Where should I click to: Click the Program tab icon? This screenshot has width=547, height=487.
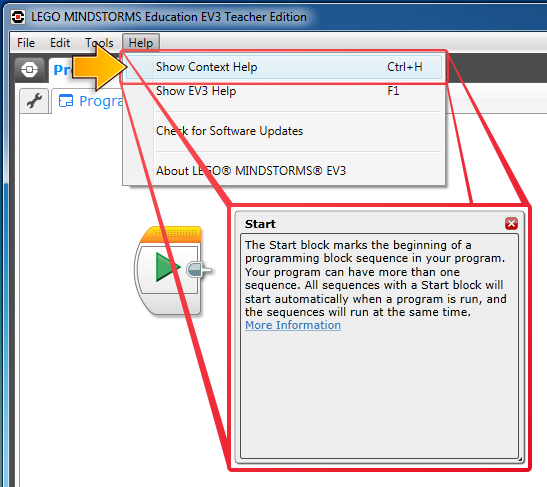click(x=66, y=101)
